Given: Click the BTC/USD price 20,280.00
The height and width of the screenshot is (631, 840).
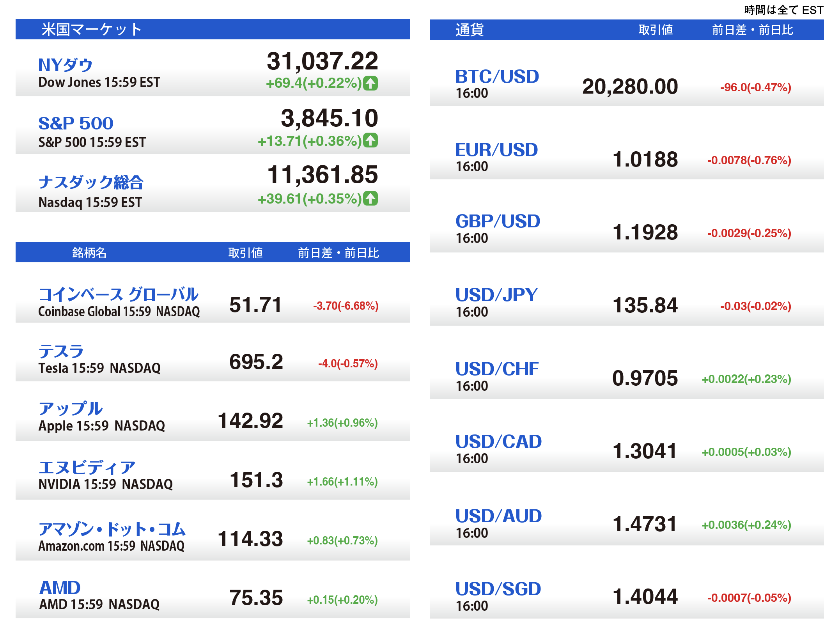Looking at the screenshot, I should [x=630, y=87].
